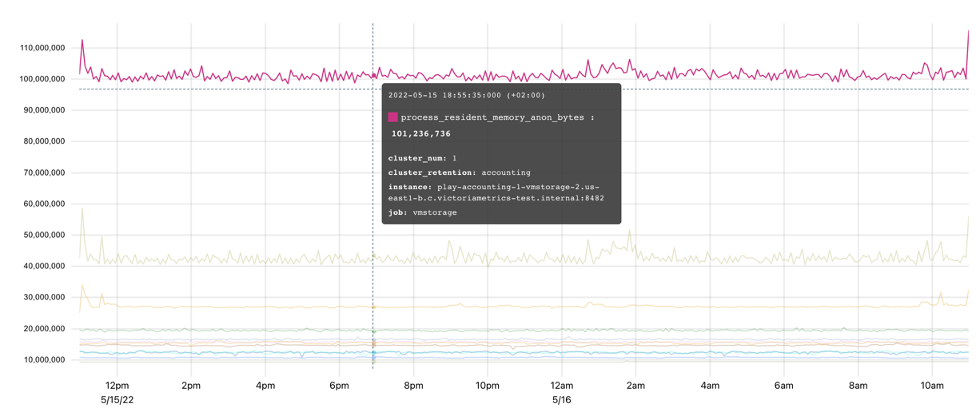Image resolution: width=980 pixels, height=408 pixels.
Task: Click the value 101,236,736 in the tooltip
Action: pyautogui.click(x=421, y=134)
